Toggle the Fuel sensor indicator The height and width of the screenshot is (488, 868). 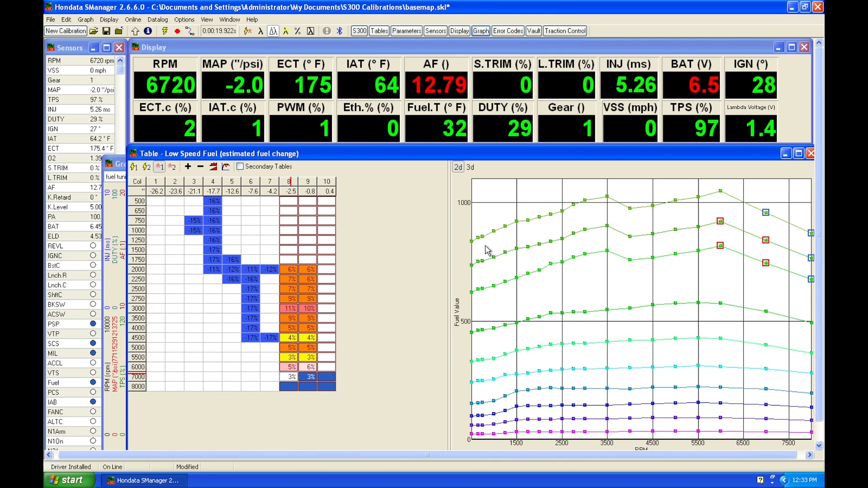pyautogui.click(x=93, y=382)
